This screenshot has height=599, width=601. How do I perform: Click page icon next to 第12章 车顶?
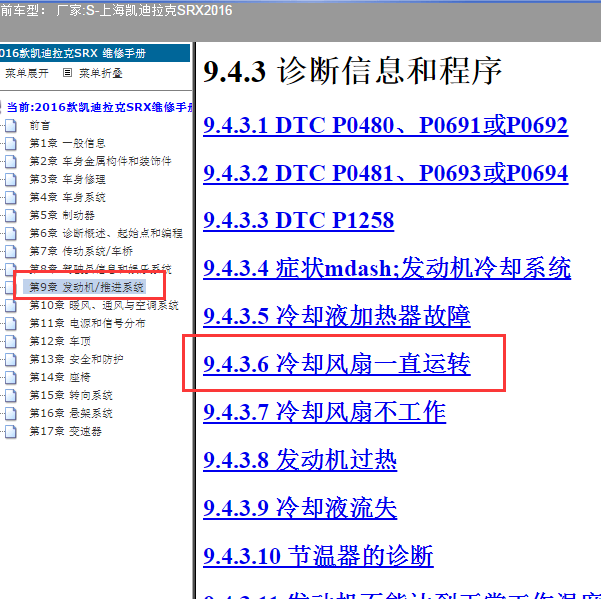tap(11, 341)
